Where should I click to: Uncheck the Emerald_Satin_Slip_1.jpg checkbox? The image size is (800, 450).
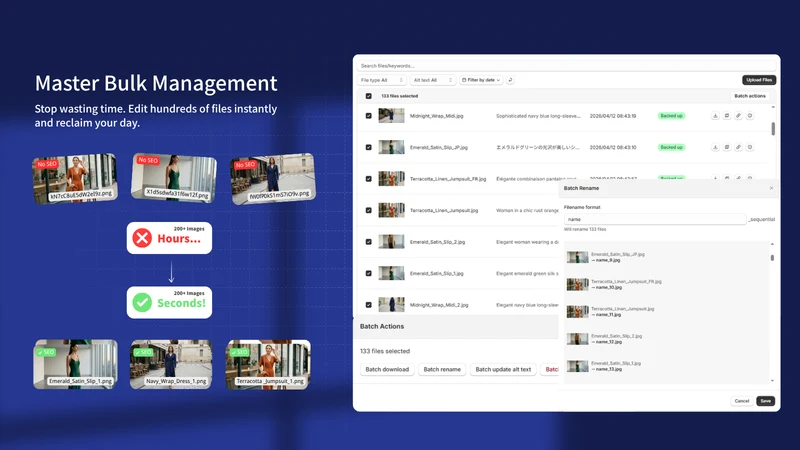click(x=368, y=273)
